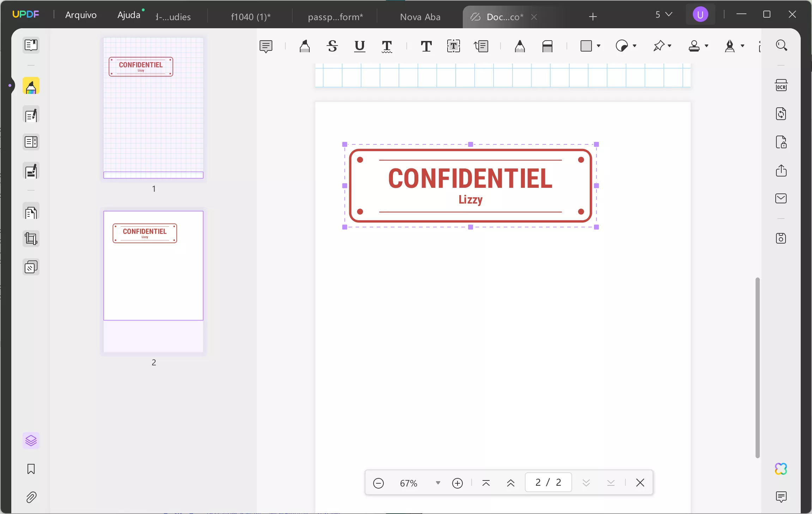The height and width of the screenshot is (514, 812).
Task: Select the Text tool
Action: click(426, 46)
